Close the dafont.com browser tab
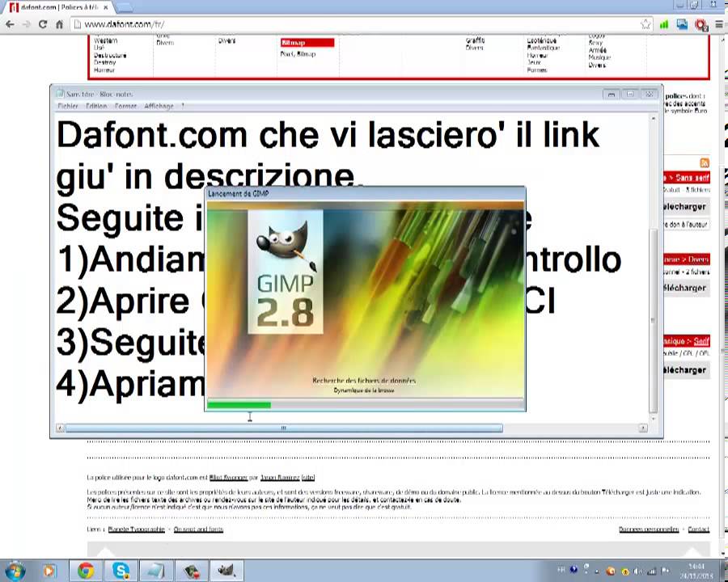This screenshot has width=728, height=582. [x=105, y=7]
